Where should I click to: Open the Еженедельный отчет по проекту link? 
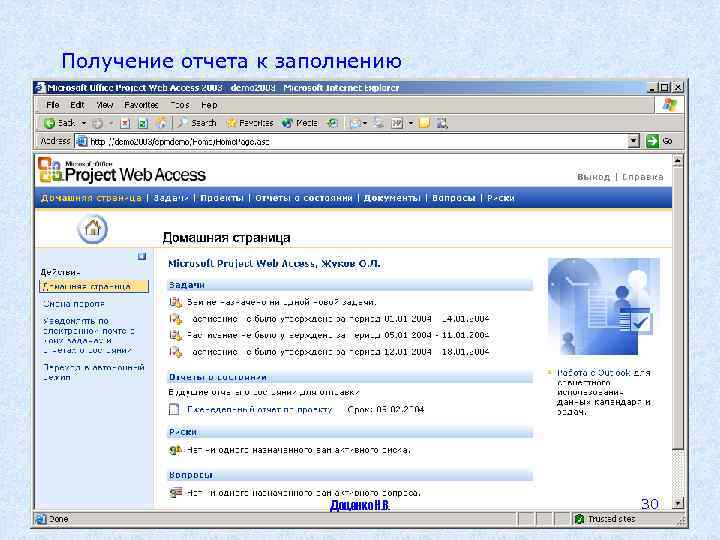point(259,410)
